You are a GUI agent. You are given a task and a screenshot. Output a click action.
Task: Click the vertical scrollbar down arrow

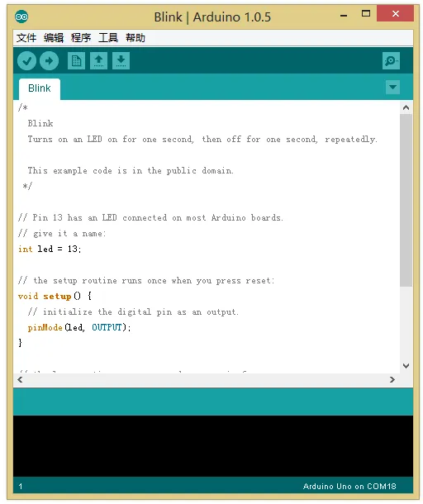tap(406, 366)
